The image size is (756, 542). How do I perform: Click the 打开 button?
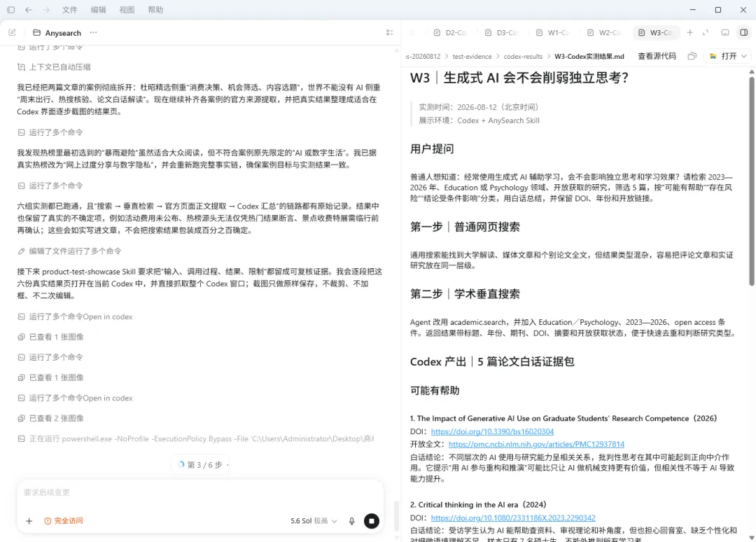(723, 56)
